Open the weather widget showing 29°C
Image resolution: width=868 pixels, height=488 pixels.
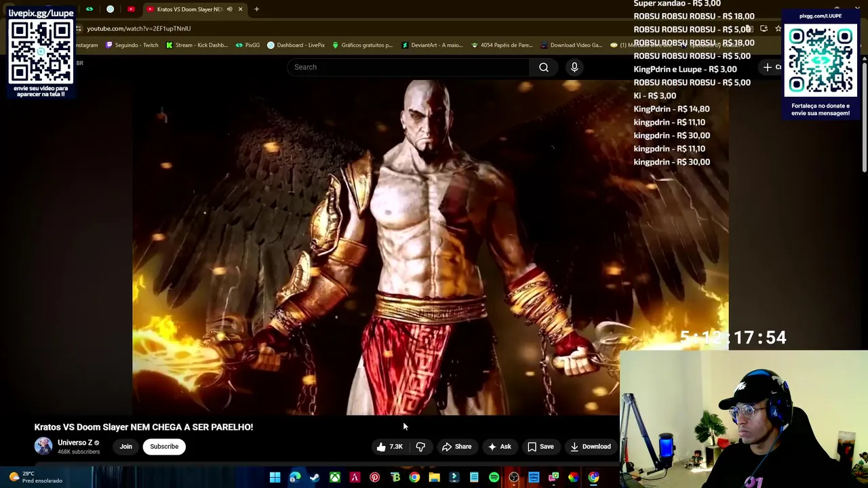(x=35, y=477)
